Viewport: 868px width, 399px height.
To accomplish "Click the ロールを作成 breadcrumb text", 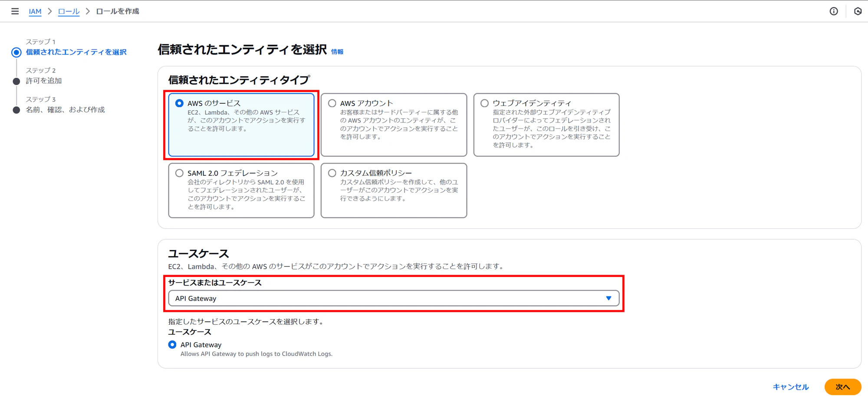I will 118,11.
